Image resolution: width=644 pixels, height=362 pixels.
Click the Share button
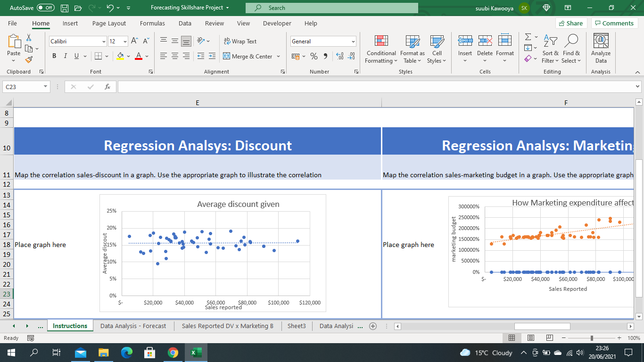click(x=571, y=23)
